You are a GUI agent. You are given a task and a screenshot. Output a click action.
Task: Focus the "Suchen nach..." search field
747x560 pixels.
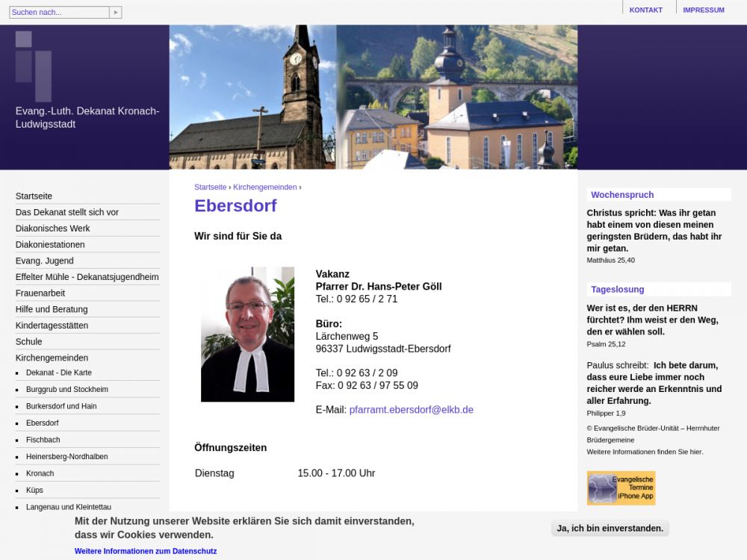click(x=59, y=13)
